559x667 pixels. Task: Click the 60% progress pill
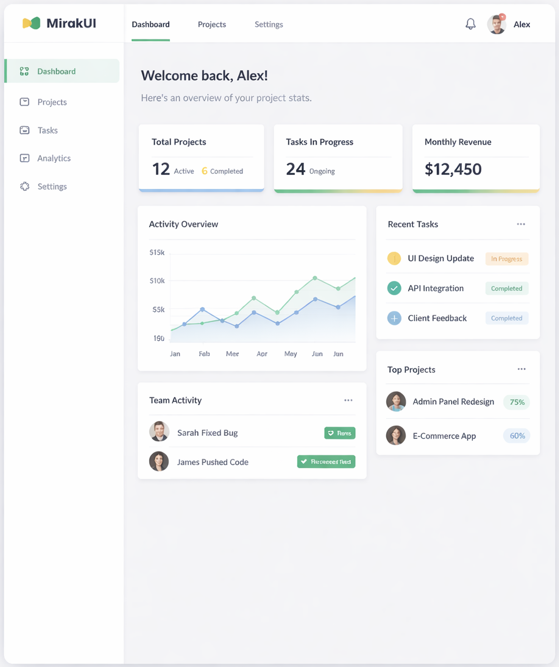tap(516, 436)
